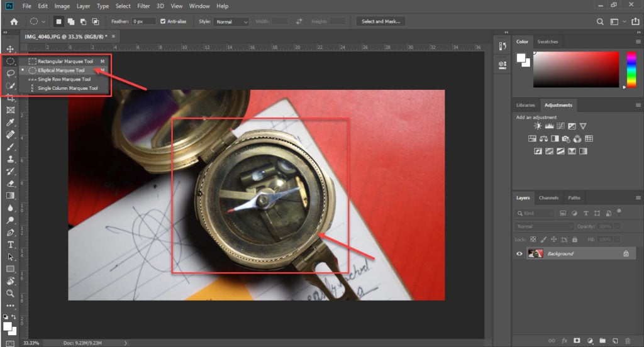
Task: Switch to the Swatches tab
Action: point(548,41)
